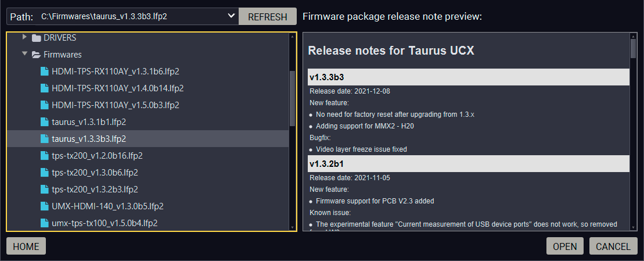Click file tree scroll down arrow
The image size is (644, 261).
coord(292,227)
